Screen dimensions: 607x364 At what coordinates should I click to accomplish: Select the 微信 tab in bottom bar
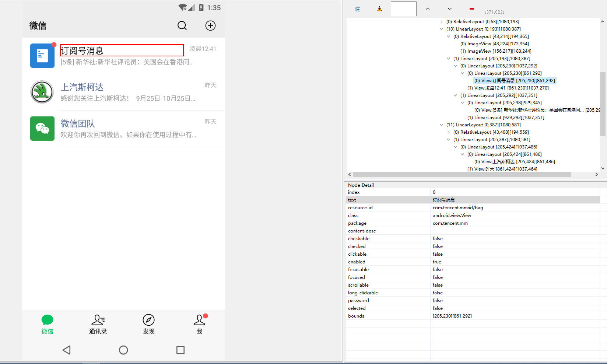pos(47,325)
